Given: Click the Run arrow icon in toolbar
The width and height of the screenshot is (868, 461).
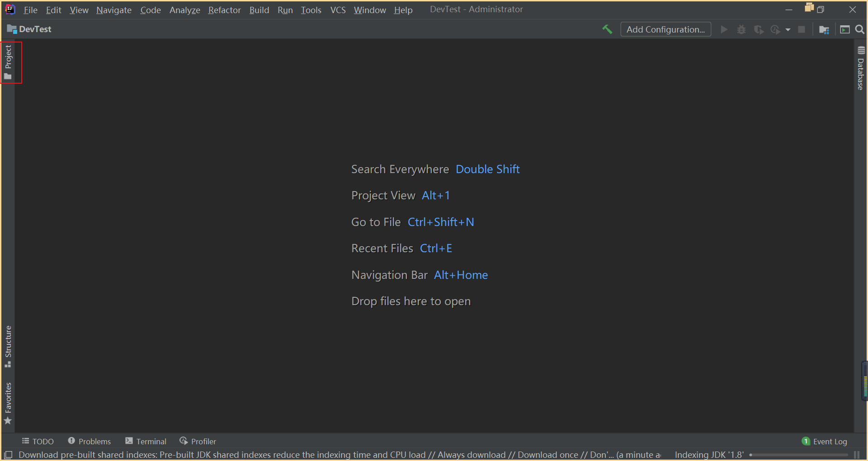Looking at the screenshot, I should pos(724,29).
